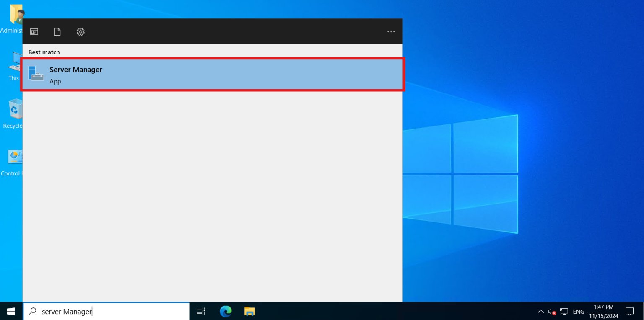The height and width of the screenshot is (320, 644).
Task: Launch Microsoft Edge from the taskbar
Action: coord(226,311)
